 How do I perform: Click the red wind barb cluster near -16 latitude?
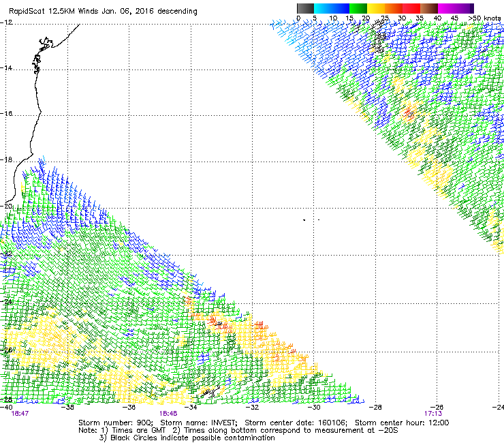[408, 113]
